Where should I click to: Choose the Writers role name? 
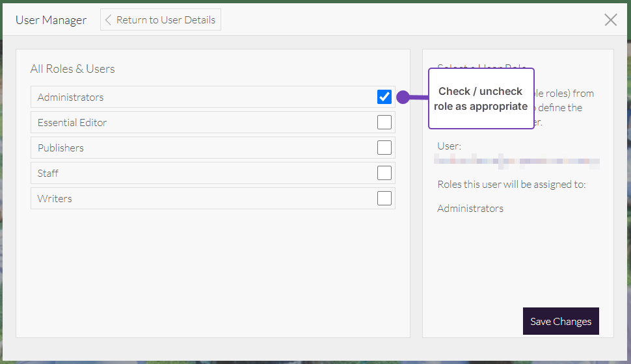[55, 198]
